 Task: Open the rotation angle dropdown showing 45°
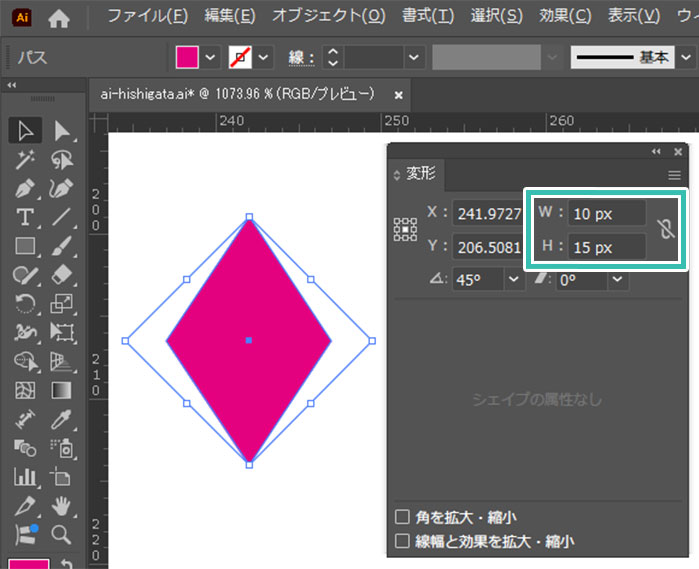[x=514, y=280]
